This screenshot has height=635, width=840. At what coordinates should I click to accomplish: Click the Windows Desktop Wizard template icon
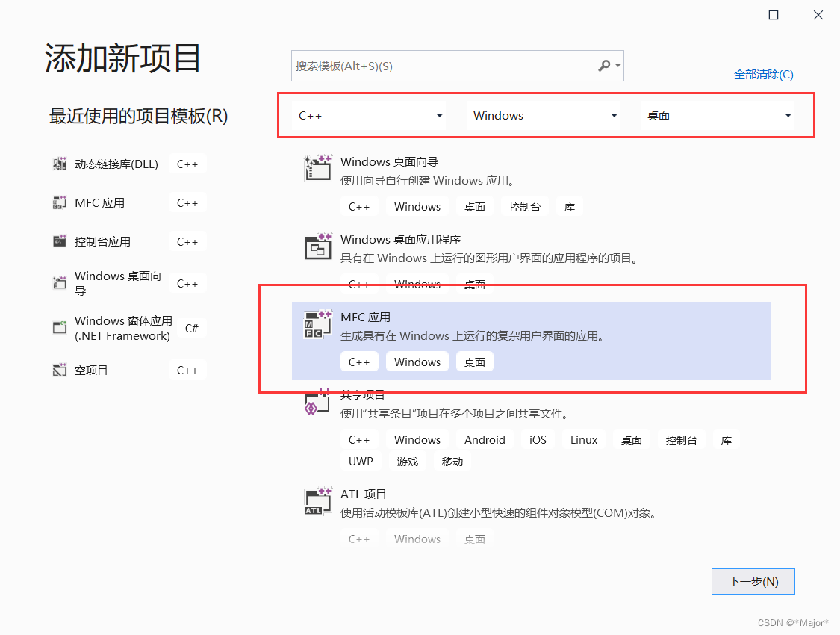point(317,168)
